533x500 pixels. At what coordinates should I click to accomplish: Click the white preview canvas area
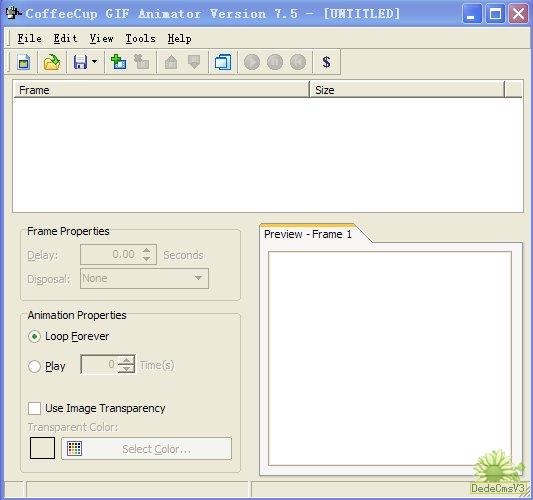(x=390, y=358)
